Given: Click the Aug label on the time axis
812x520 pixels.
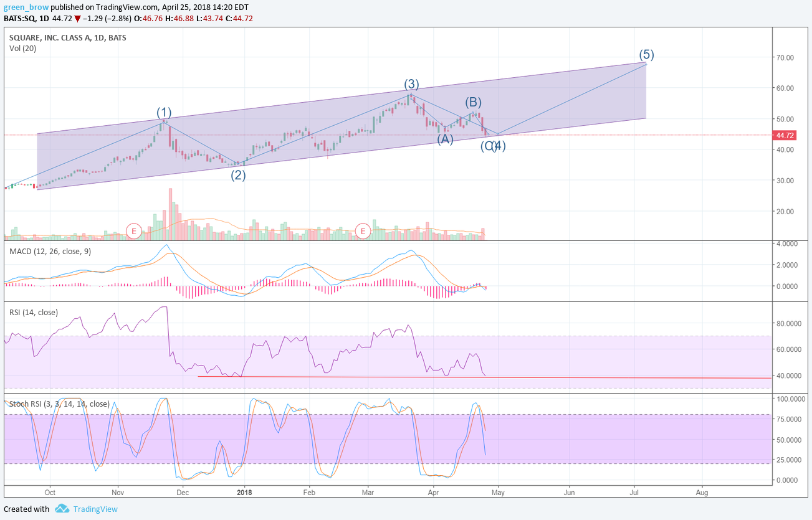Looking at the screenshot, I should click(702, 491).
